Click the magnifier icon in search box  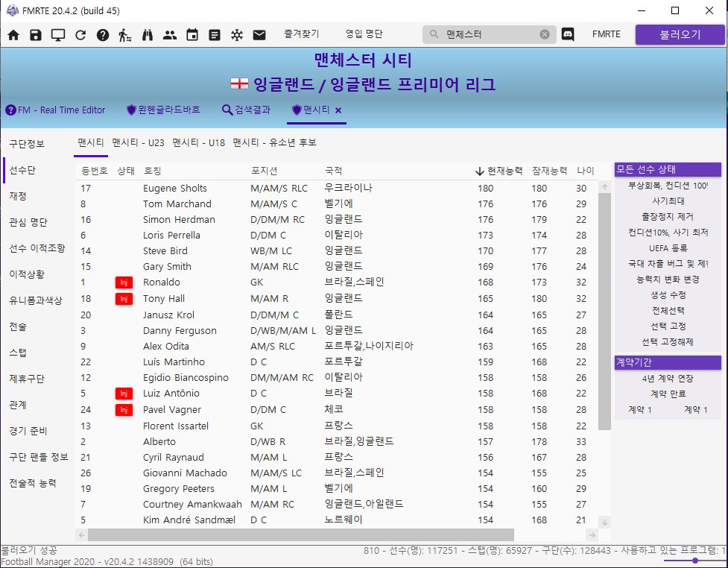click(x=434, y=34)
